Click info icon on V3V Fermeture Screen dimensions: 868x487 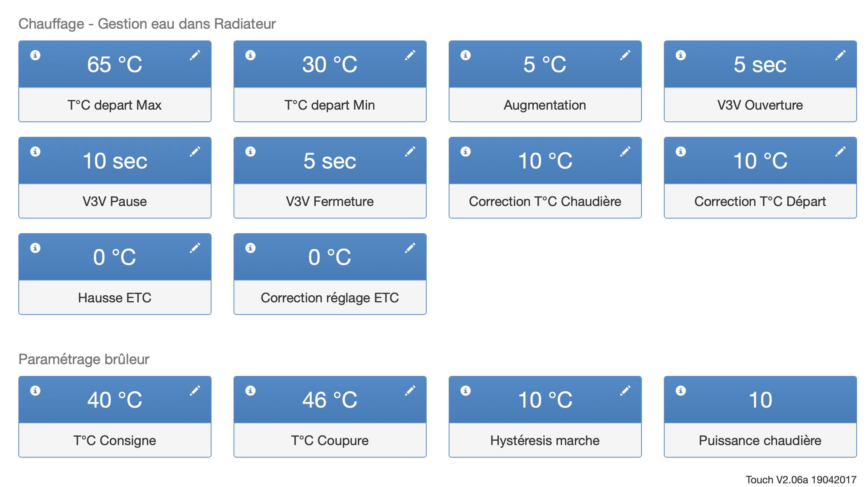click(x=250, y=152)
